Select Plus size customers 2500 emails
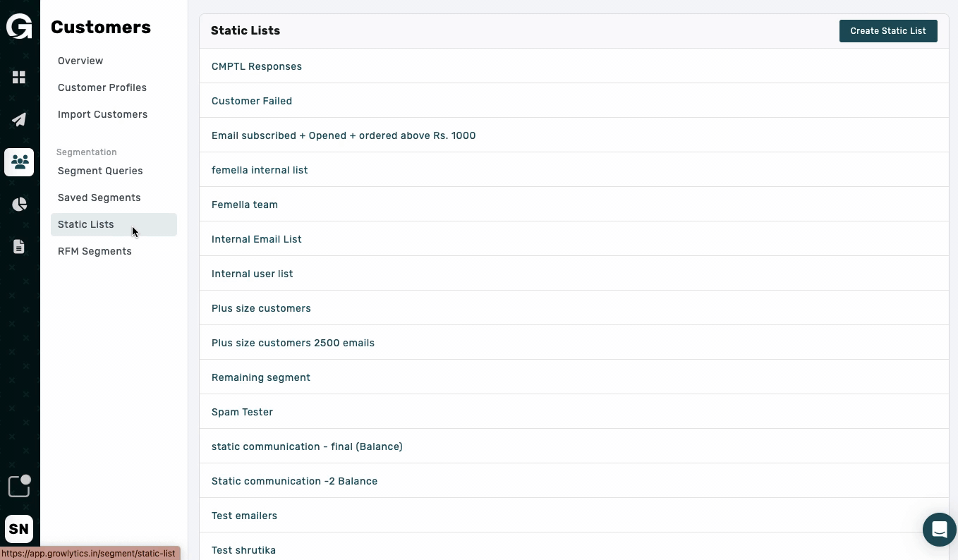 pos(293,343)
